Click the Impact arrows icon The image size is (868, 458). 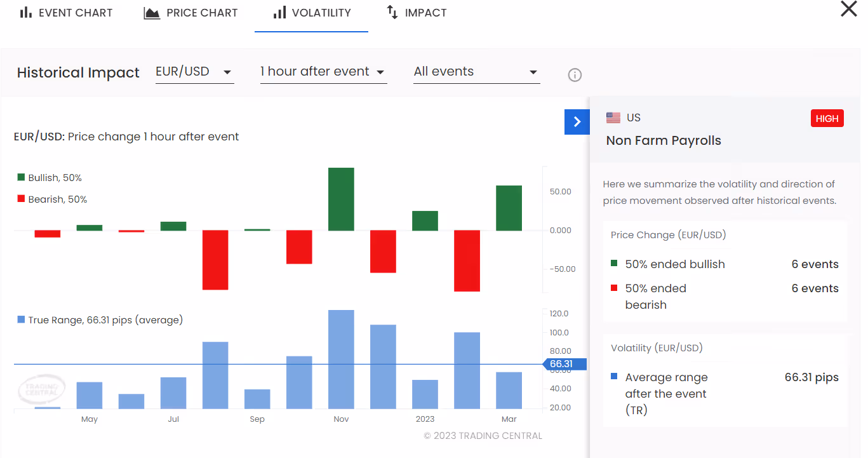click(392, 12)
